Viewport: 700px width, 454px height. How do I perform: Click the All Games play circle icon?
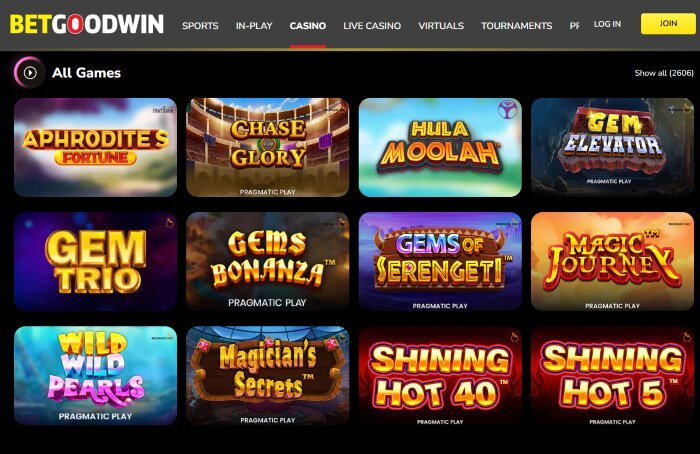29,72
